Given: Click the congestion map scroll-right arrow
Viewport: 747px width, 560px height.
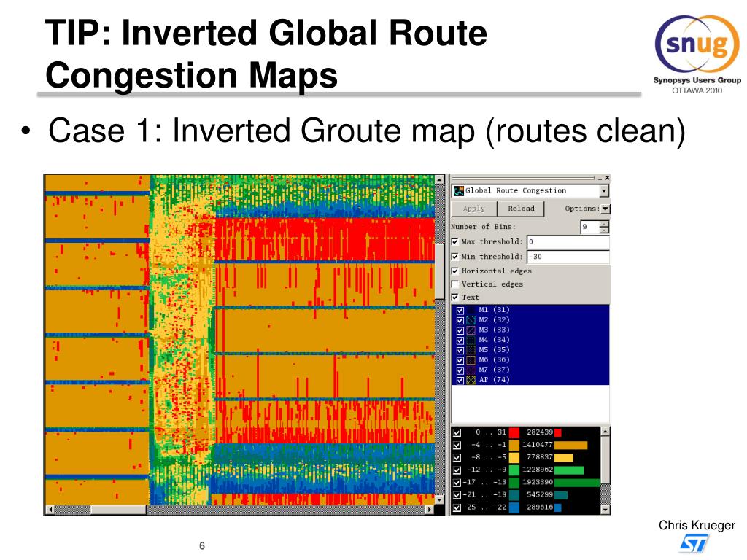Looking at the screenshot, I should coord(429,510).
